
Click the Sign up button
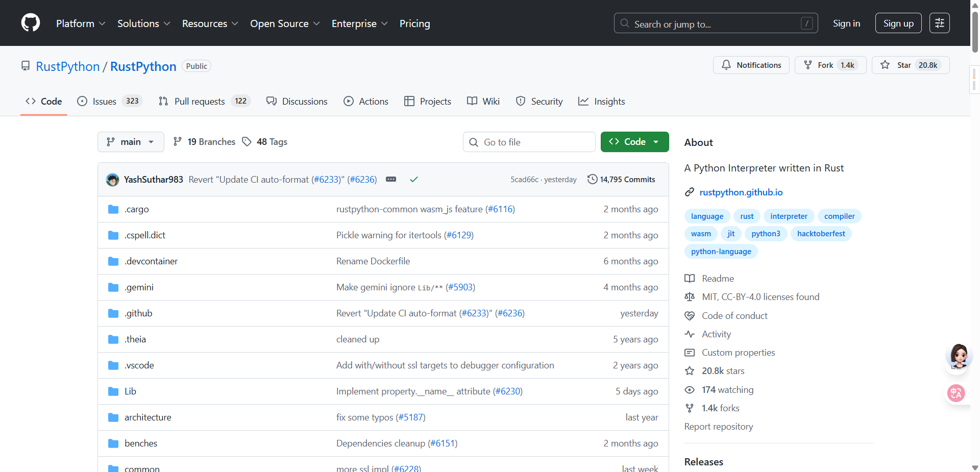click(898, 23)
